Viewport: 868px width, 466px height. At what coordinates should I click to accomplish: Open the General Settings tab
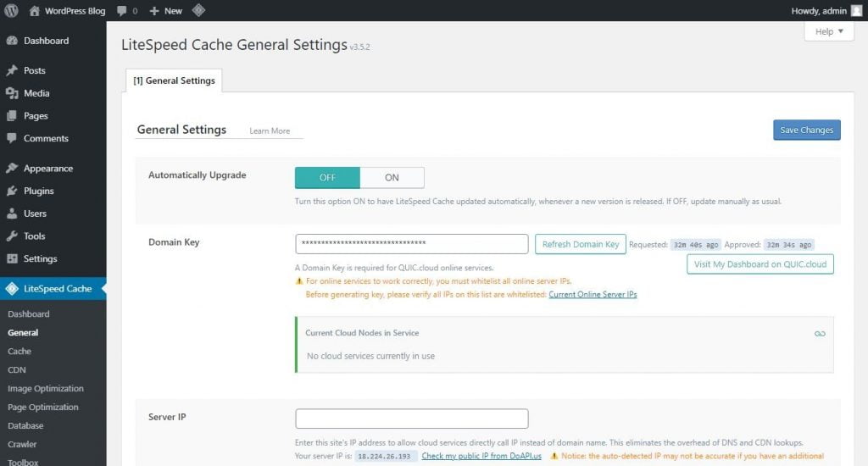(x=174, y=80)
